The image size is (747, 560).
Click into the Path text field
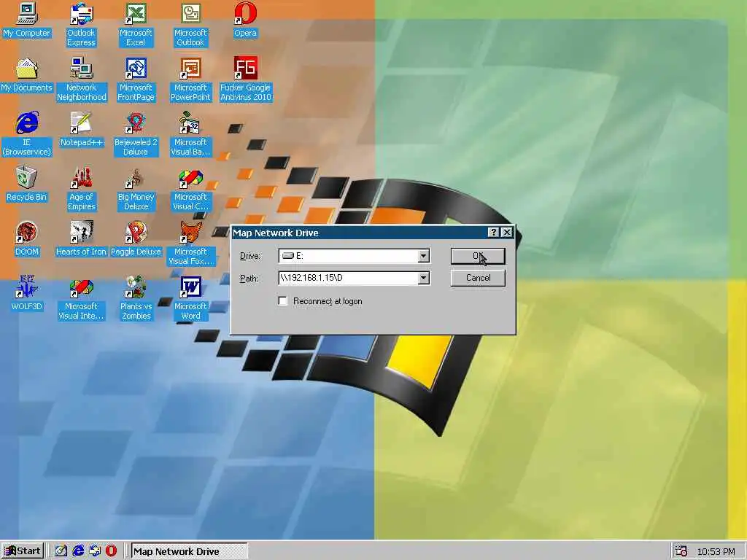click(348, 278)
